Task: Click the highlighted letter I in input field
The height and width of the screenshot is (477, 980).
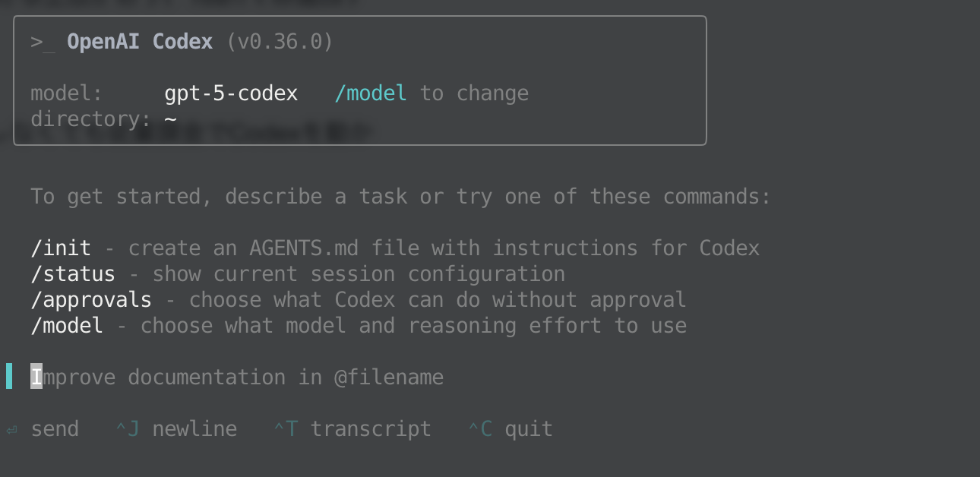Action: coord(35,377)
